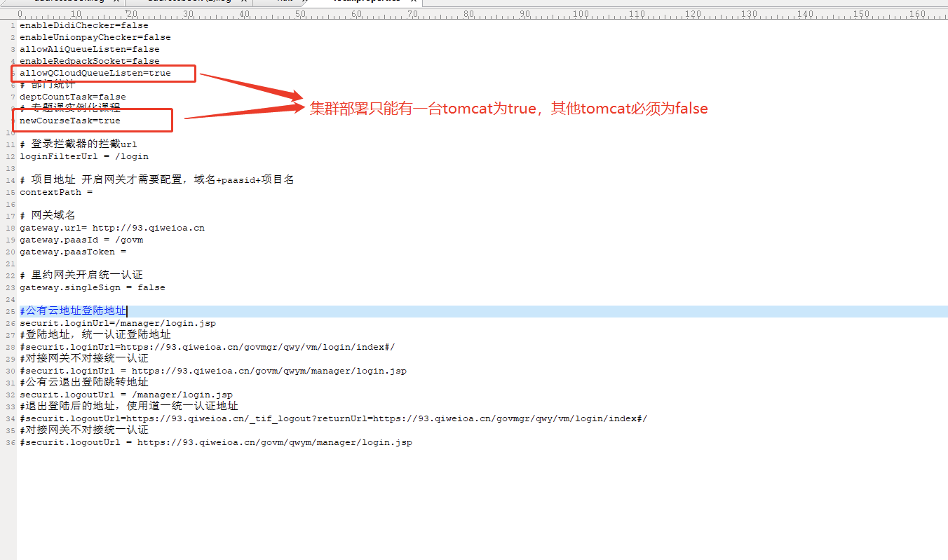Click commented securit.loginUrl qwym/manager line
The image size is (948, 560).
pyautogui.click(x=213, y=371)
